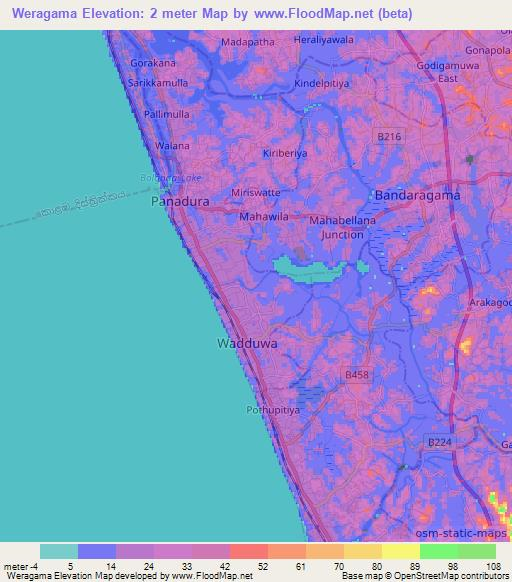This screenshot has width=512, height=582.
Task: Click the legend value 108
Action: click(x=493, y=566)
